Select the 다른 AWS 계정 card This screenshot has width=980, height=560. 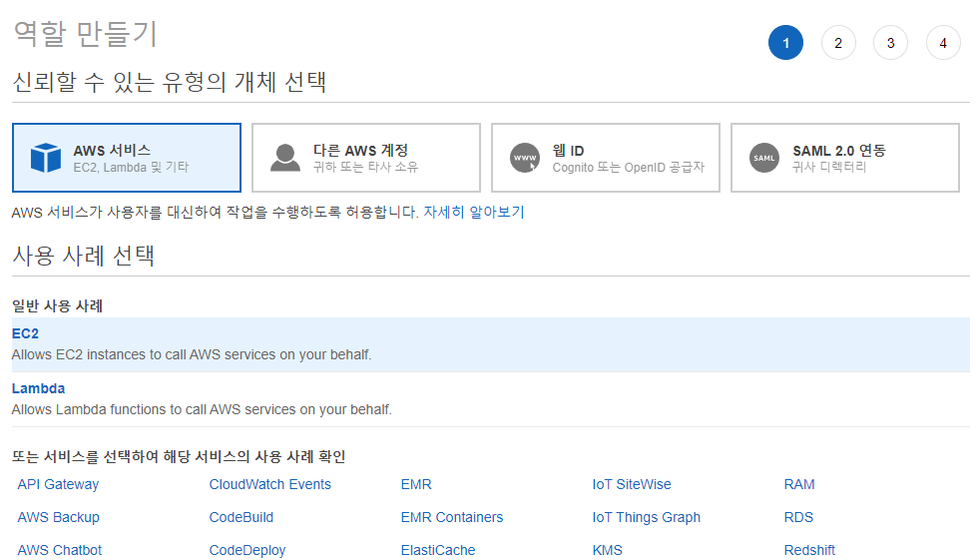[366, 158]
